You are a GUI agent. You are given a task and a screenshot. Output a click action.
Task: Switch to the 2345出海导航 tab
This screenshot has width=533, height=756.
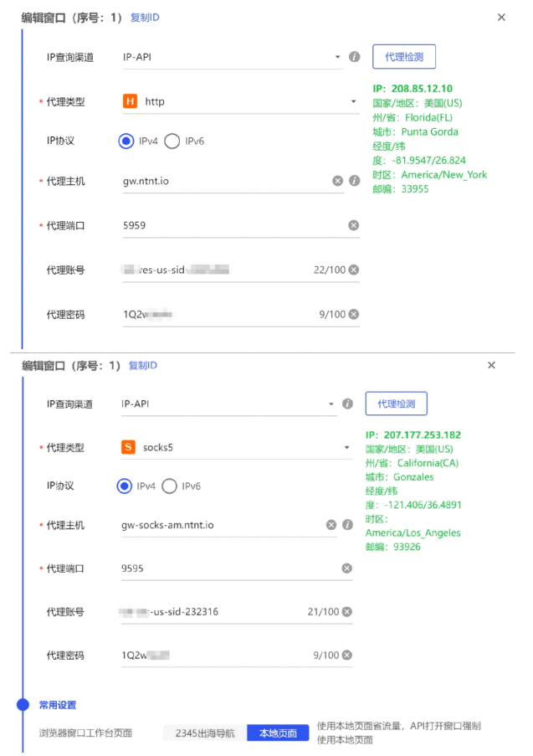205,733
